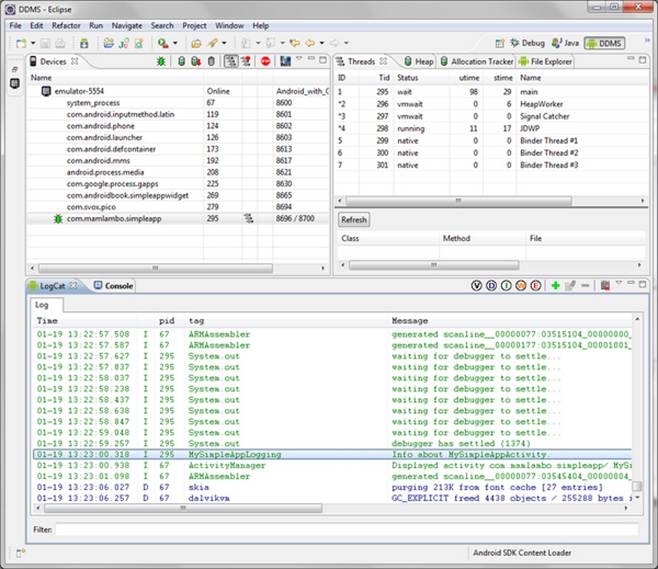Image resolution: width=658 pixels, height=569 pixels.
Task: Switch to the Debug perspective
Action: (x=527, y=44)
